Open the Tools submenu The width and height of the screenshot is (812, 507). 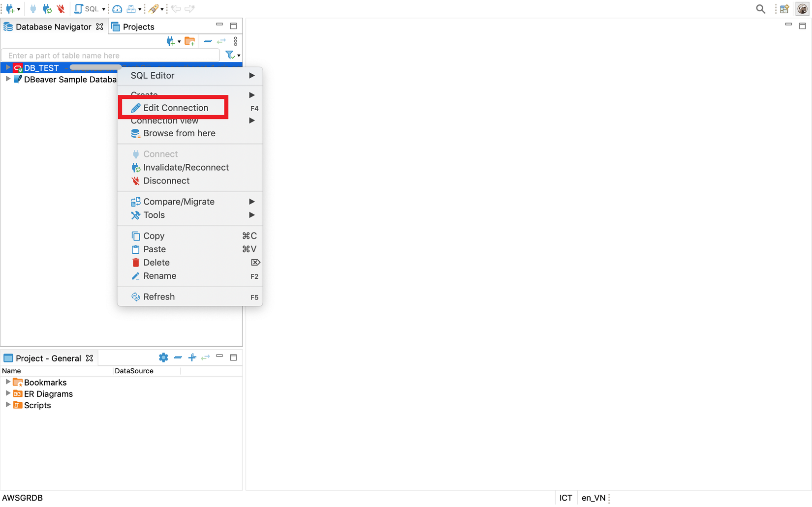(190, 215)
